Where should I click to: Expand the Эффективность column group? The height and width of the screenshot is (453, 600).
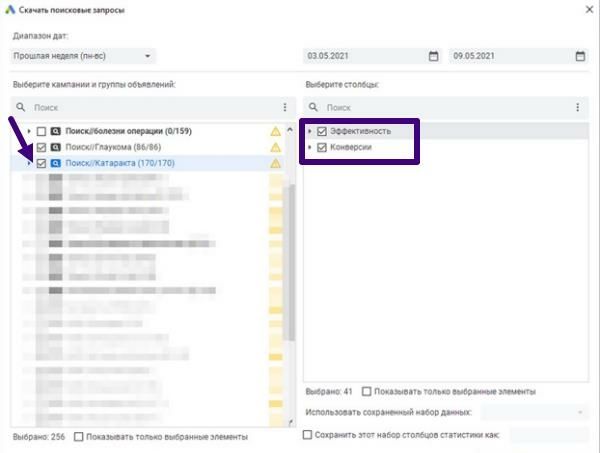pyautogui.click(x=310, y=131)
